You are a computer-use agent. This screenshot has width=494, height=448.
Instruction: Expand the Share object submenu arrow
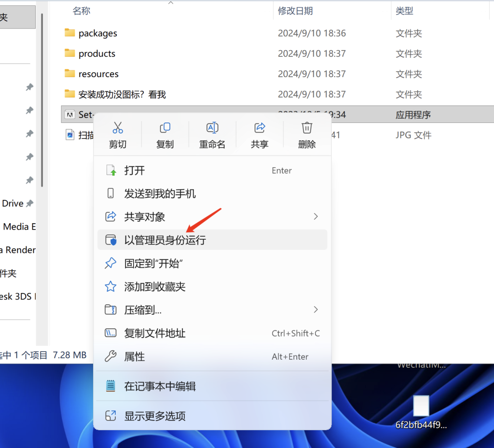[316, 217]
